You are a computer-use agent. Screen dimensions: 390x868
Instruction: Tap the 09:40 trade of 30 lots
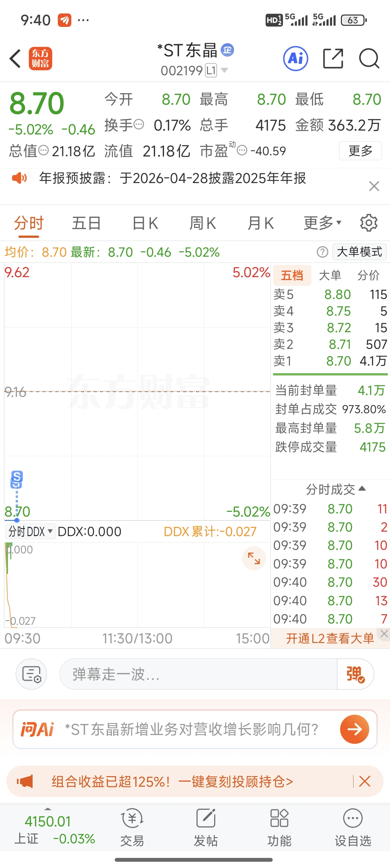(x=330, y=582)
